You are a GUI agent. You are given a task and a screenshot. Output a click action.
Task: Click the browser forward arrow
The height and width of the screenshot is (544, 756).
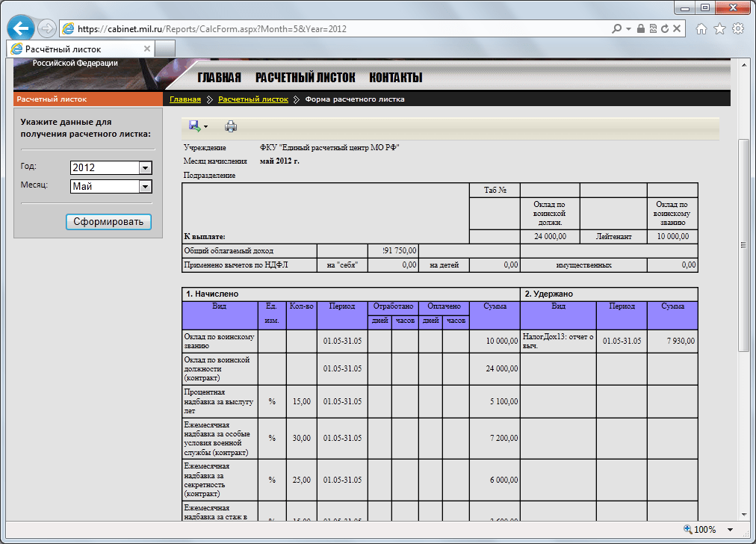[47, 28]
